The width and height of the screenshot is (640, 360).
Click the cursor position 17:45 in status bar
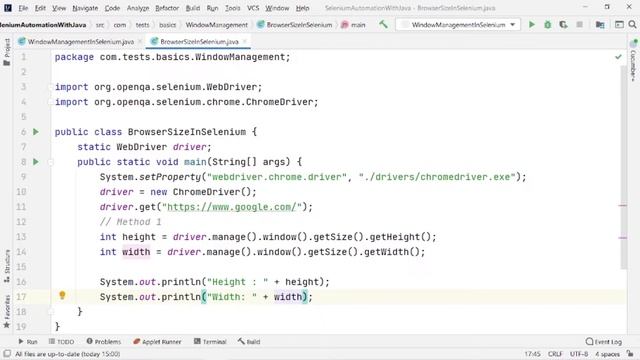532,354
